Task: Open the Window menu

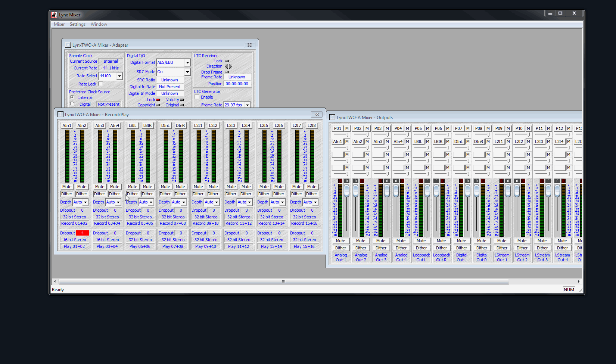Action: coord(99,24)
